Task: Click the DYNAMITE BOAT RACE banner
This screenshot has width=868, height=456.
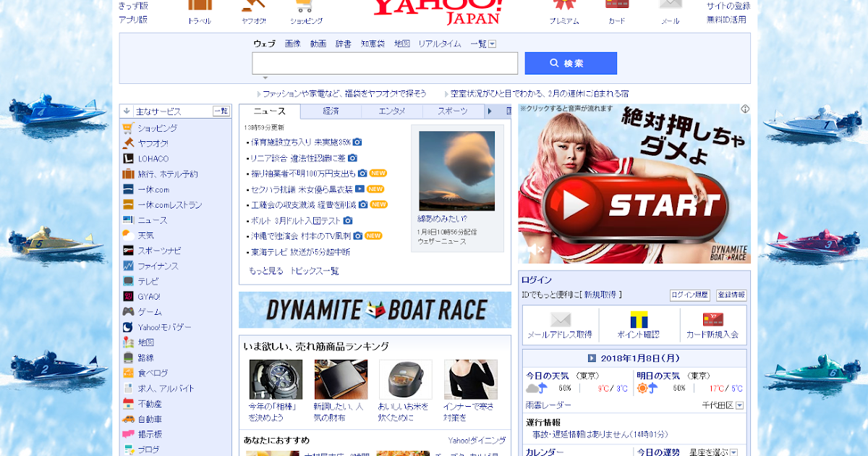Action: 375,310
